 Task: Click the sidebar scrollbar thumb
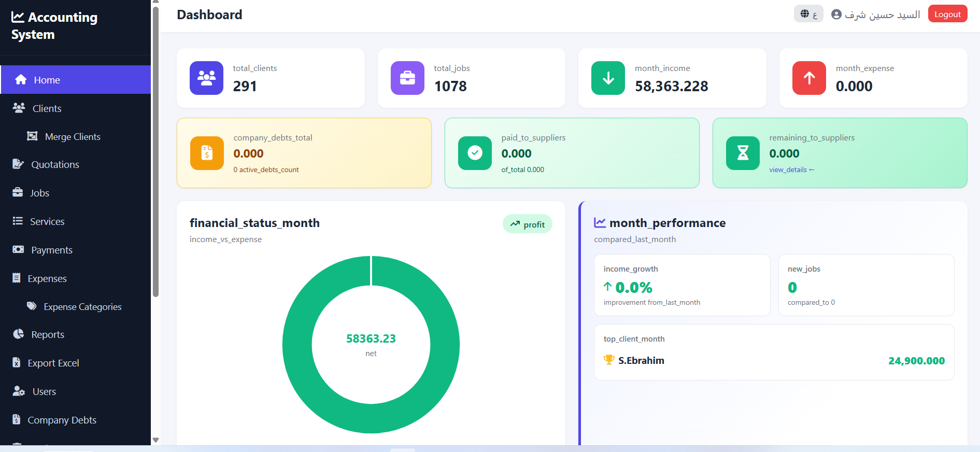tap(155, 152)
